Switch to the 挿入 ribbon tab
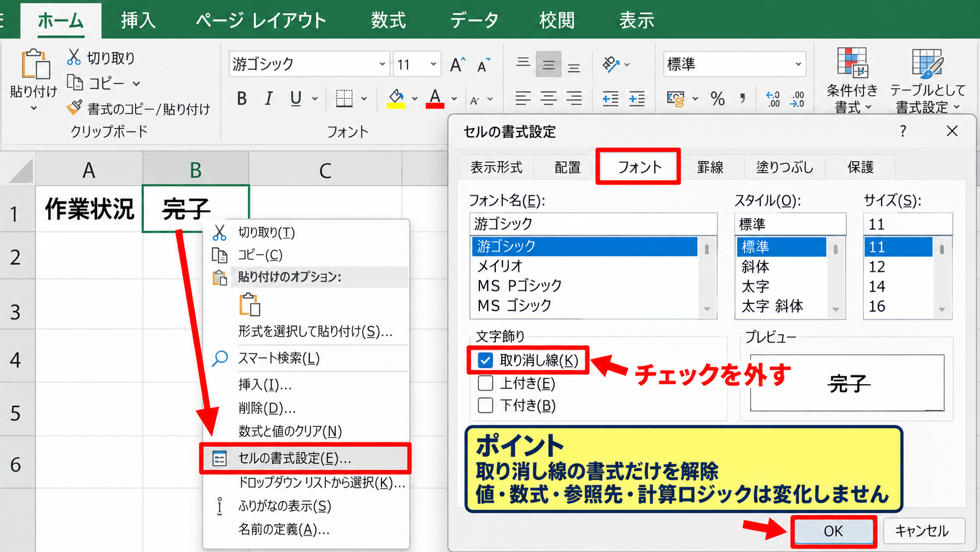 138,20
